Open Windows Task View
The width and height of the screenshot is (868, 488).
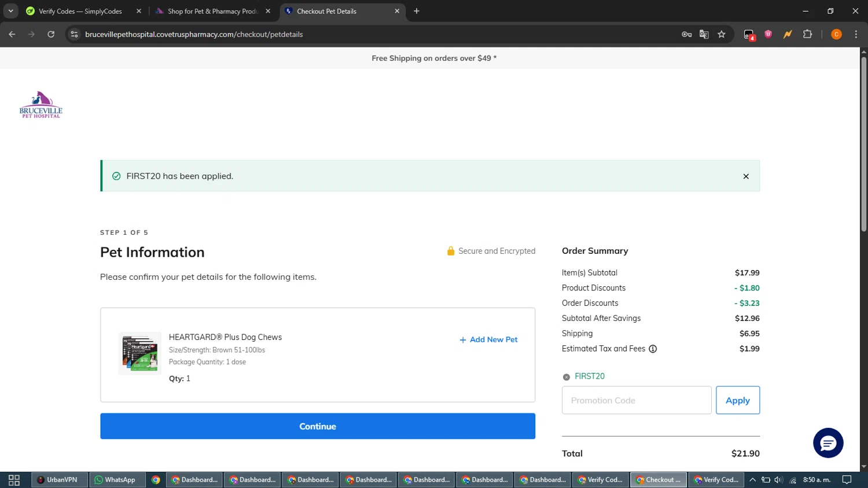(x=14, y=480)
